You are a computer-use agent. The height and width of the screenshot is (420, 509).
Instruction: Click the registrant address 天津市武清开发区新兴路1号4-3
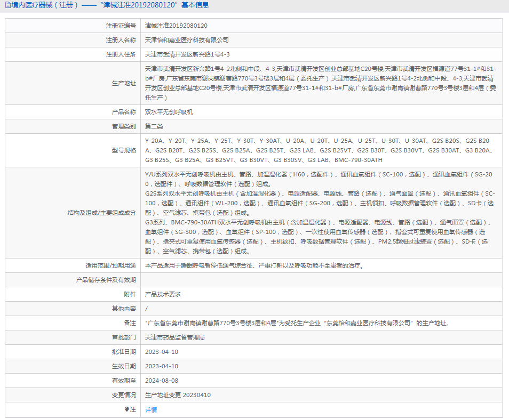click(187, 54)
